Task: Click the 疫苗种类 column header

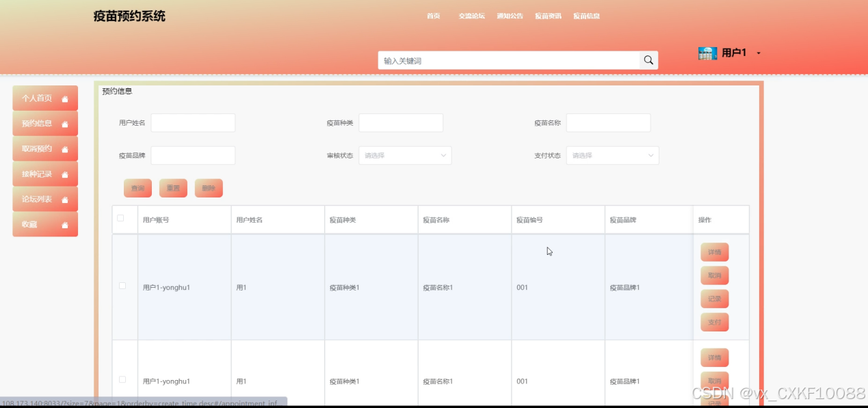Action: point(343,220)
